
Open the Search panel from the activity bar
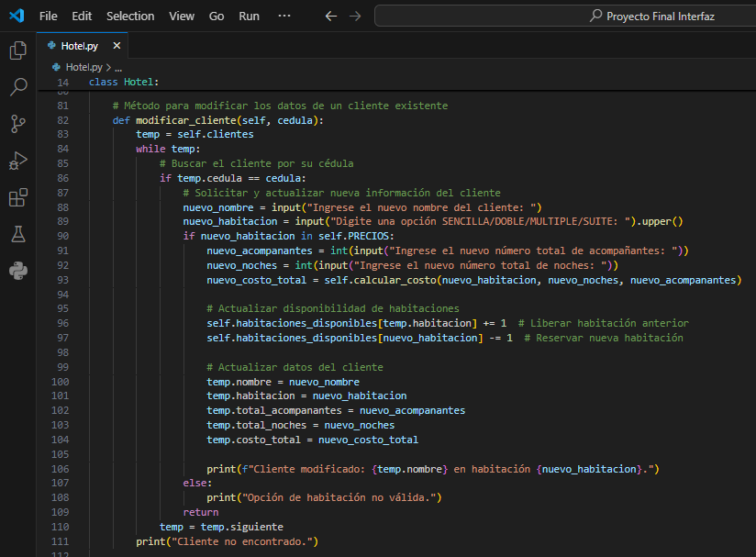click(17, 87)
